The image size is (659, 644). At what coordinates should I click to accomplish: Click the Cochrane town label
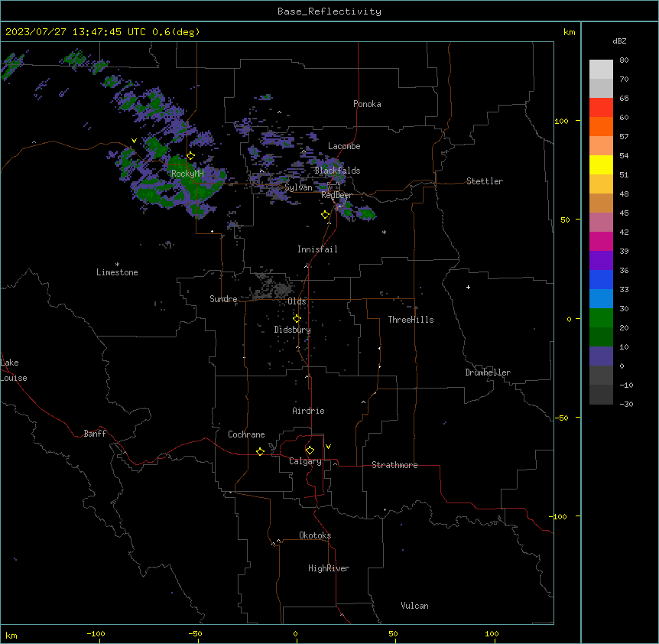[x=246, y=434]
